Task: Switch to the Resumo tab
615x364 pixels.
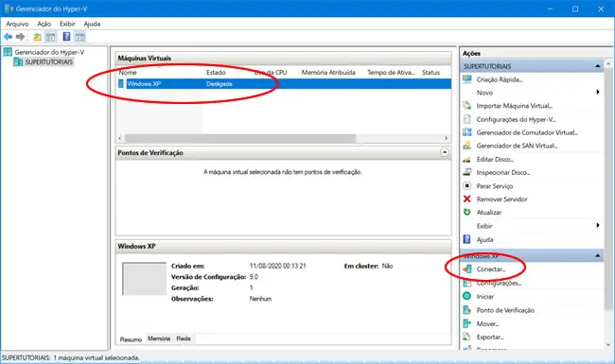Action: click(x=131, y=339)
